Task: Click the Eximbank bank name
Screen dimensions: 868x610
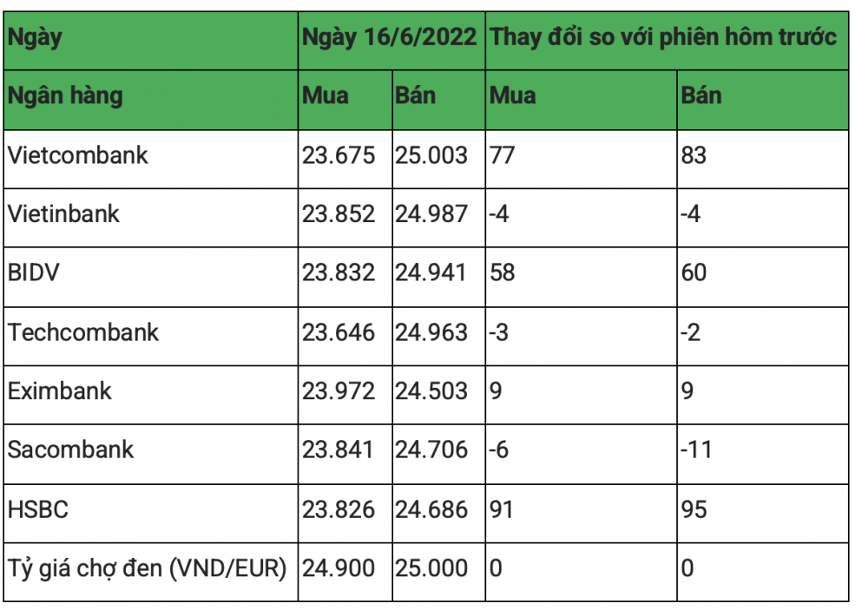Action: 59,391
